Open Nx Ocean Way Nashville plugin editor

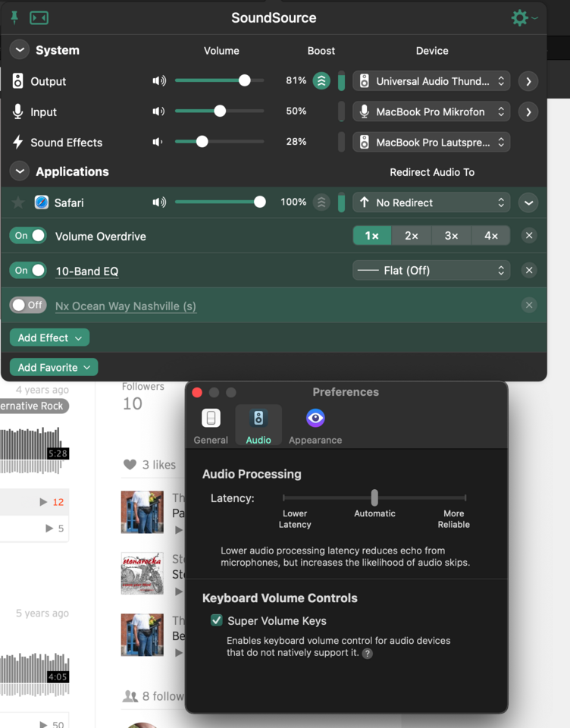125,306
